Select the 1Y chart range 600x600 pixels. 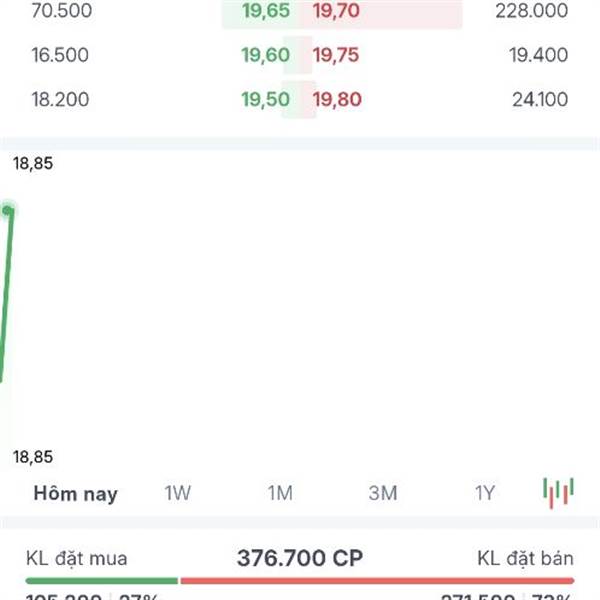pyautogui.click(x=485, y=493)
